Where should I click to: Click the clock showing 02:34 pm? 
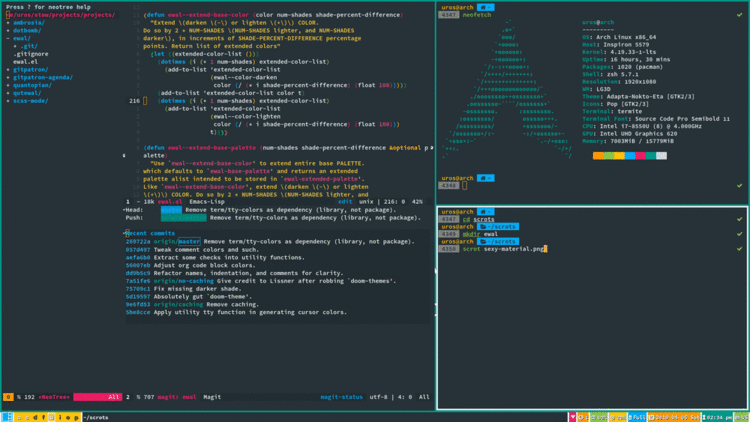[x=717, y=417]
